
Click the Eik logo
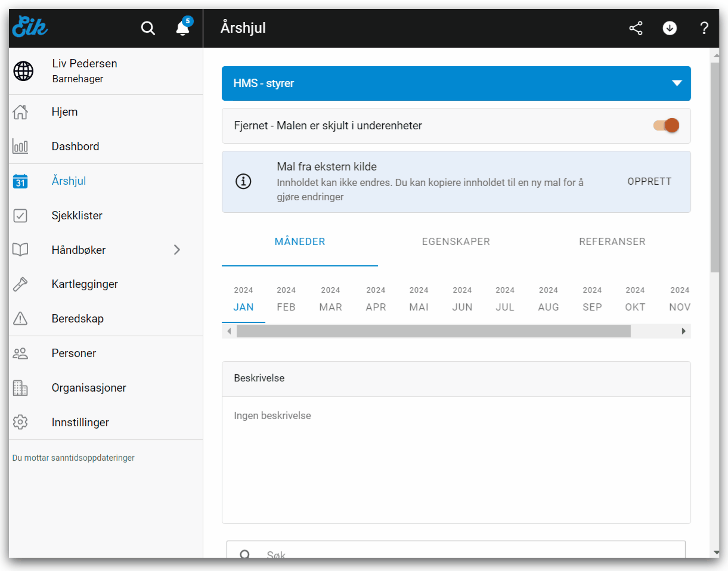click(x=30, y=27)
